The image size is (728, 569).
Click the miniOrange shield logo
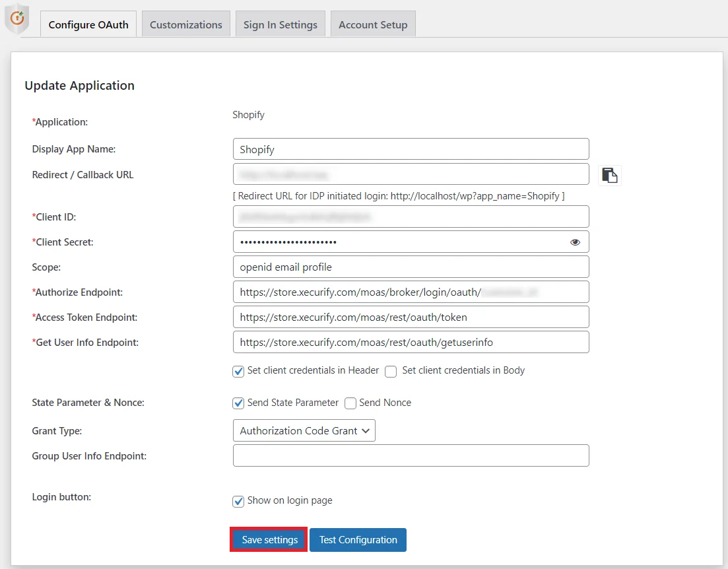coord(17,18)
